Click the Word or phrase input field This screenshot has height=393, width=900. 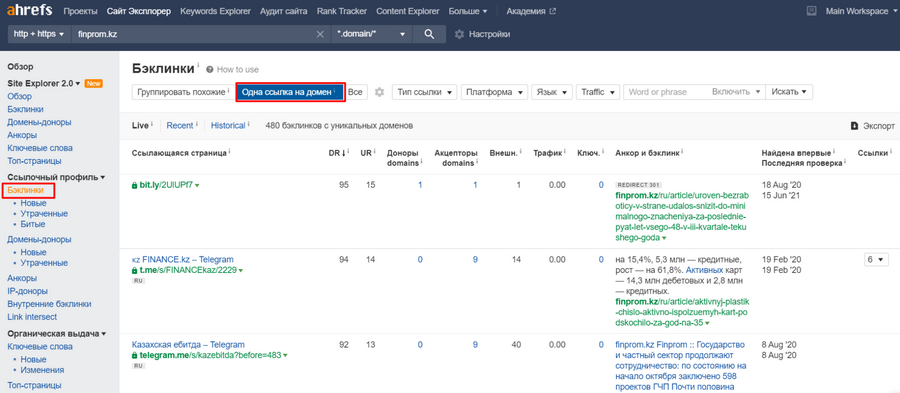666,92
